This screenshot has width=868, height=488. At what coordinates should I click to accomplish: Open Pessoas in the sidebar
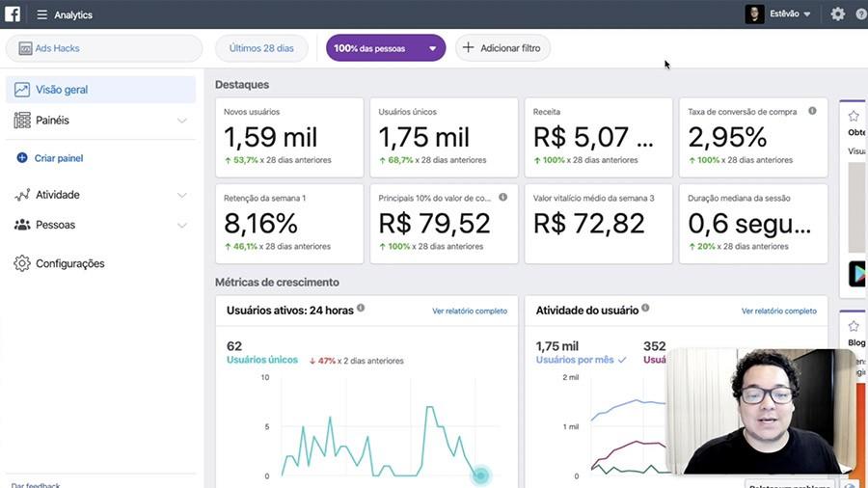tap(100, 225)
